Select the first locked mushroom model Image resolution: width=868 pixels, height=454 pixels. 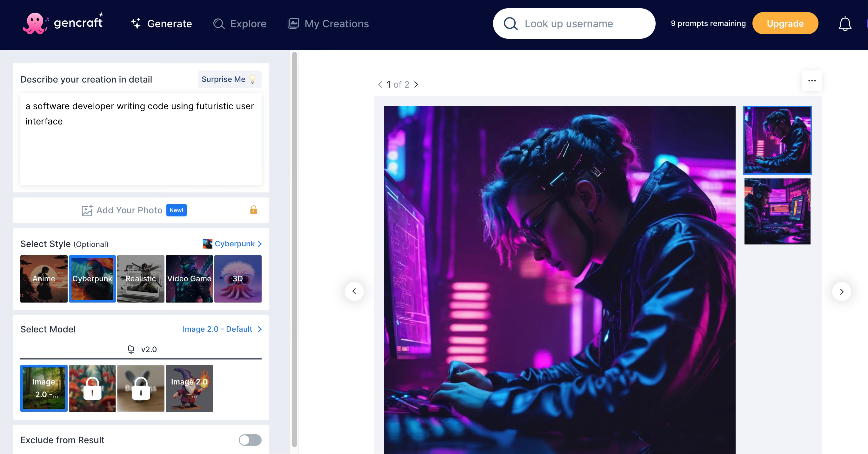point(92,388)
